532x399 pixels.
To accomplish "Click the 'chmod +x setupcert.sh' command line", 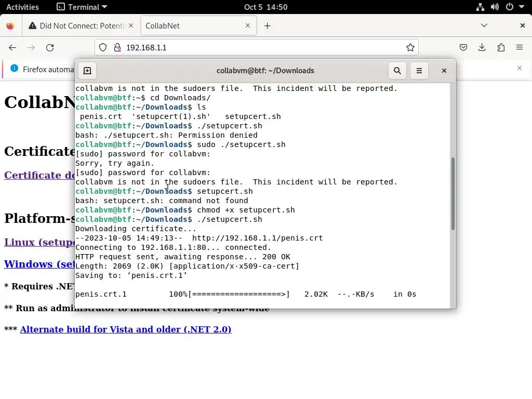I will tap(185, 210).
